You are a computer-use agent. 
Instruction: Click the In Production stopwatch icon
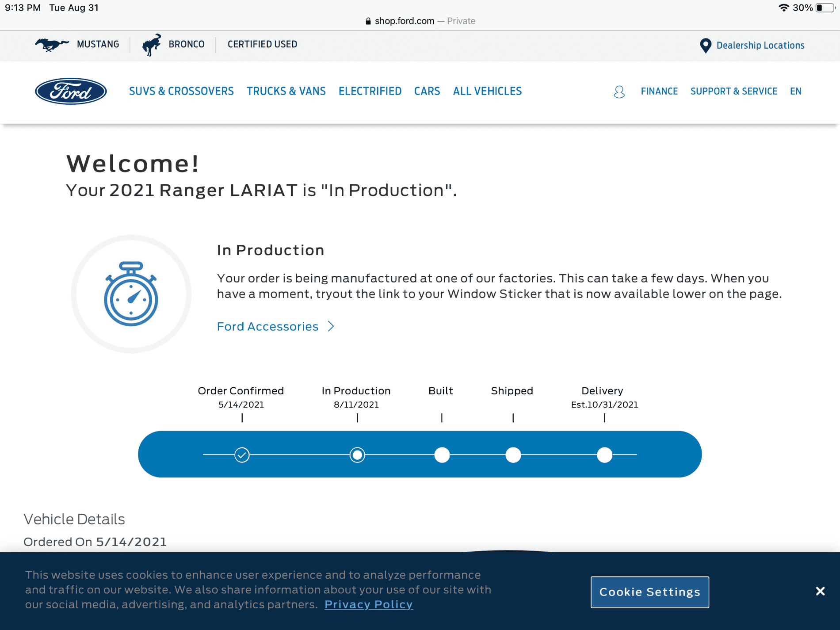coord(131,294)
